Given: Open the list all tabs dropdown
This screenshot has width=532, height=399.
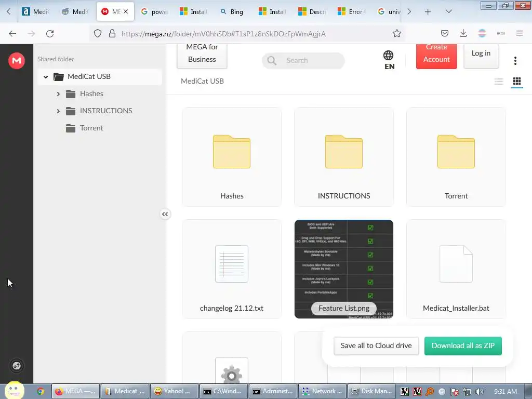Looking at the screenshot, I should click(x=448, y=11).
